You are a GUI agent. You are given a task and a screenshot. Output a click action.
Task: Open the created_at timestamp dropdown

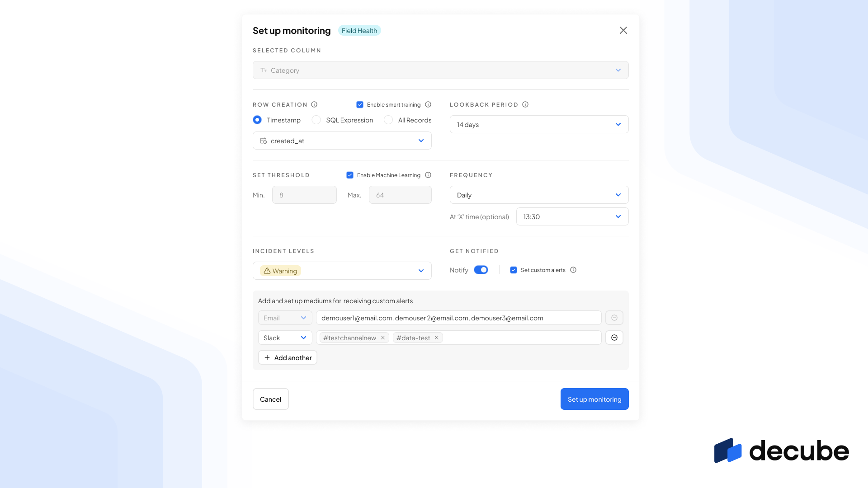pos(342,141)
